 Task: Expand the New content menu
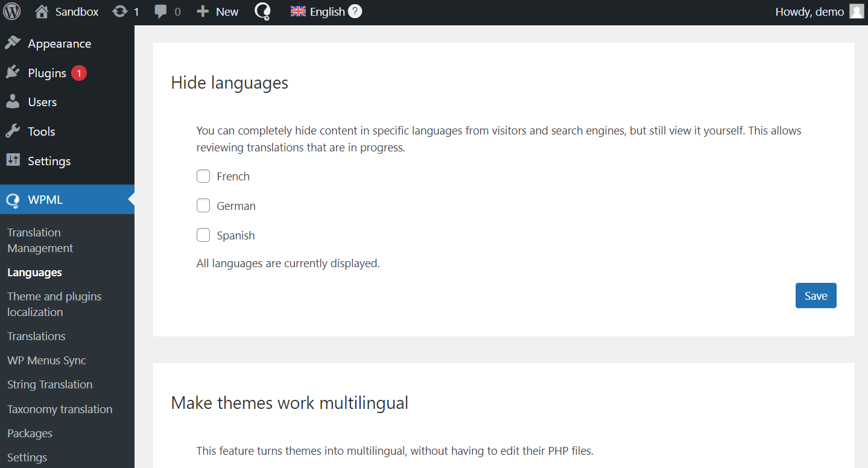[217, 11]
